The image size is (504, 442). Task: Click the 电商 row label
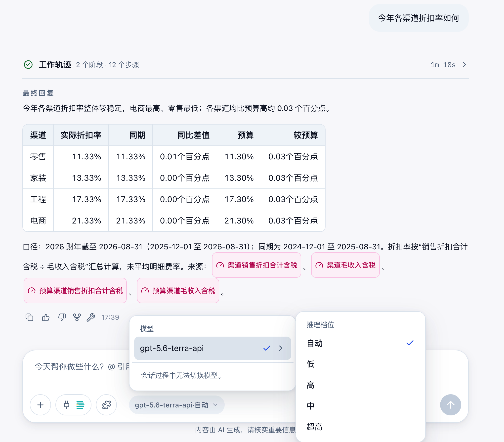pos(38,221)
